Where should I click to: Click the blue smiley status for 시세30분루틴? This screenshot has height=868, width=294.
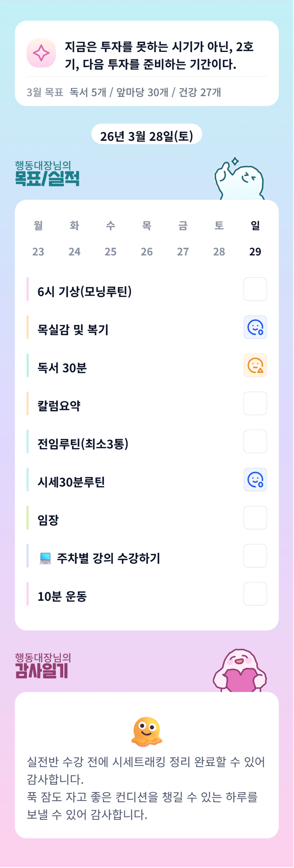255,479
